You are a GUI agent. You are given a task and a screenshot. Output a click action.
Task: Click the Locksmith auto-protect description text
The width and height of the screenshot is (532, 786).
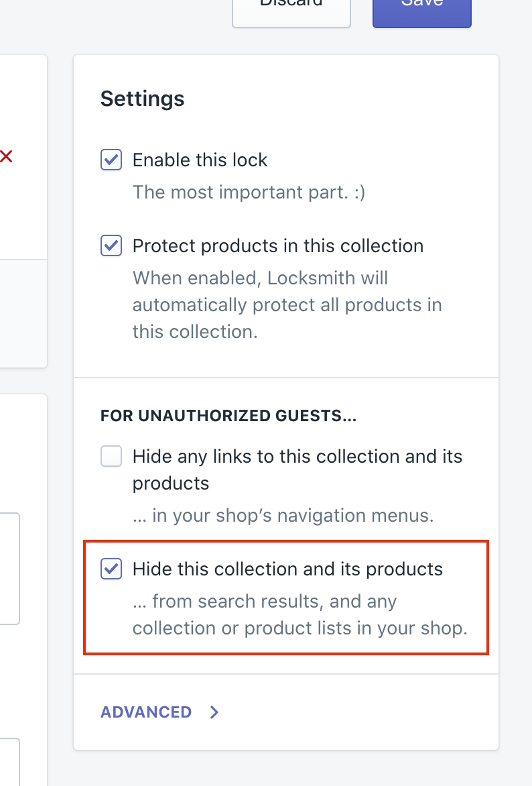point(287,305)
